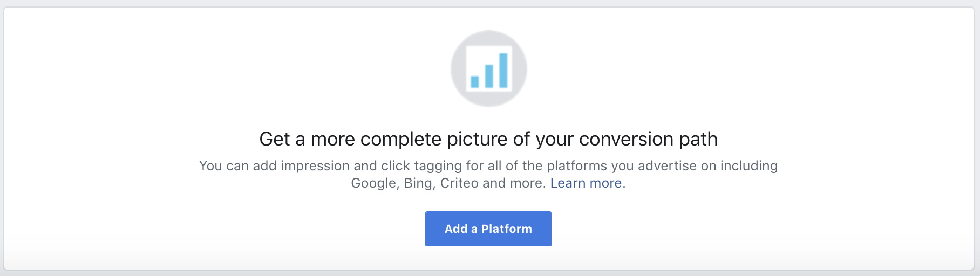Click the word 'Google' in description

375,184
